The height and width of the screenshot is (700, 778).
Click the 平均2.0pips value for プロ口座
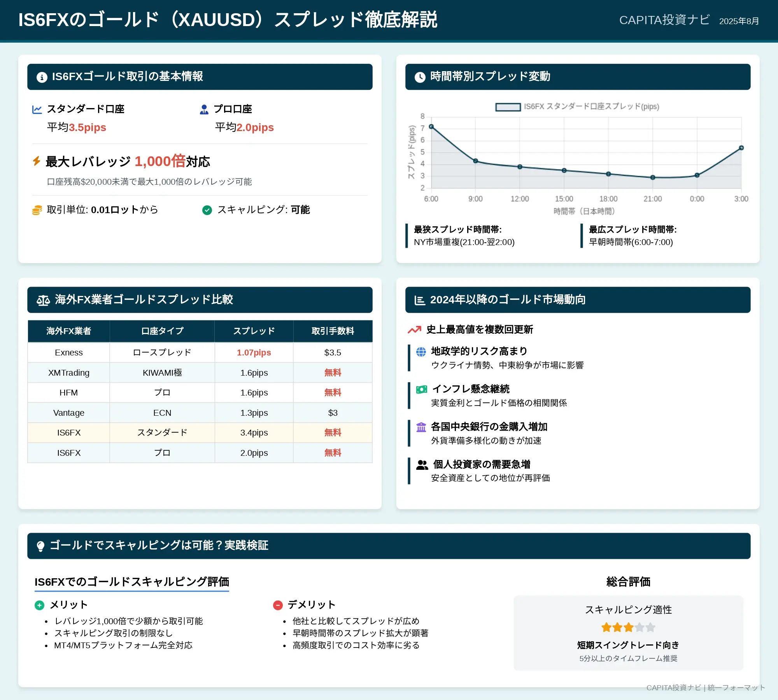click(244, 127)
